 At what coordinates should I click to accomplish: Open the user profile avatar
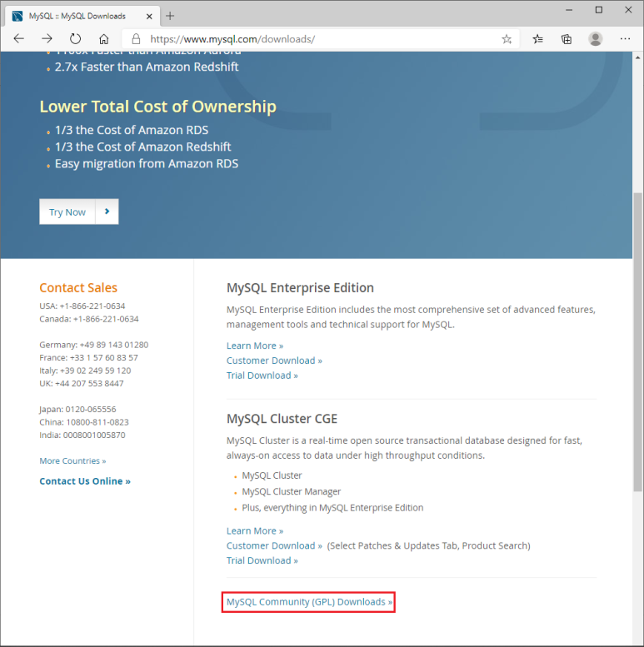tap(596, 39)
